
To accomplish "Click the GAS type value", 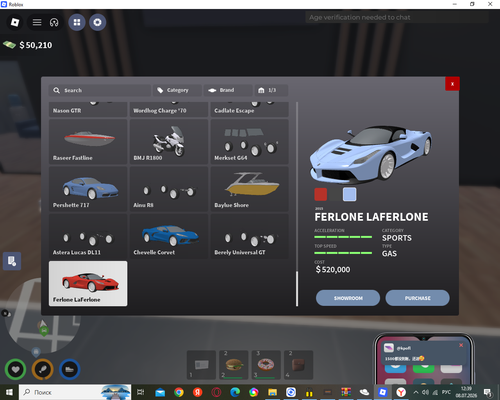I will click(389, 254).
